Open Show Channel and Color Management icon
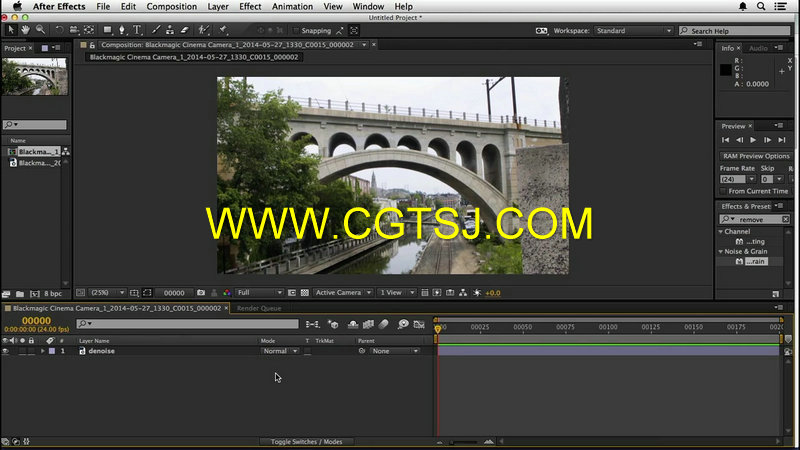 click(x=227, y=293)
